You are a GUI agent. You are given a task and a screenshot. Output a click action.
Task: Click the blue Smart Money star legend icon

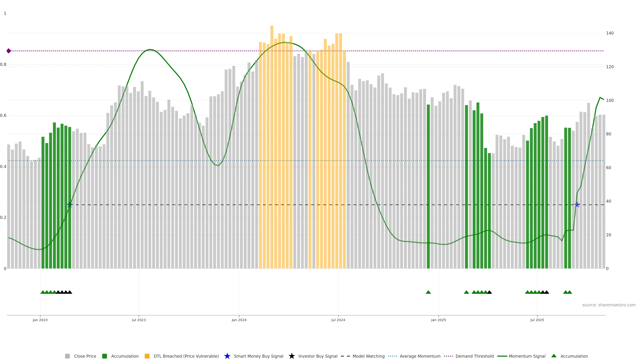[227, 356]
